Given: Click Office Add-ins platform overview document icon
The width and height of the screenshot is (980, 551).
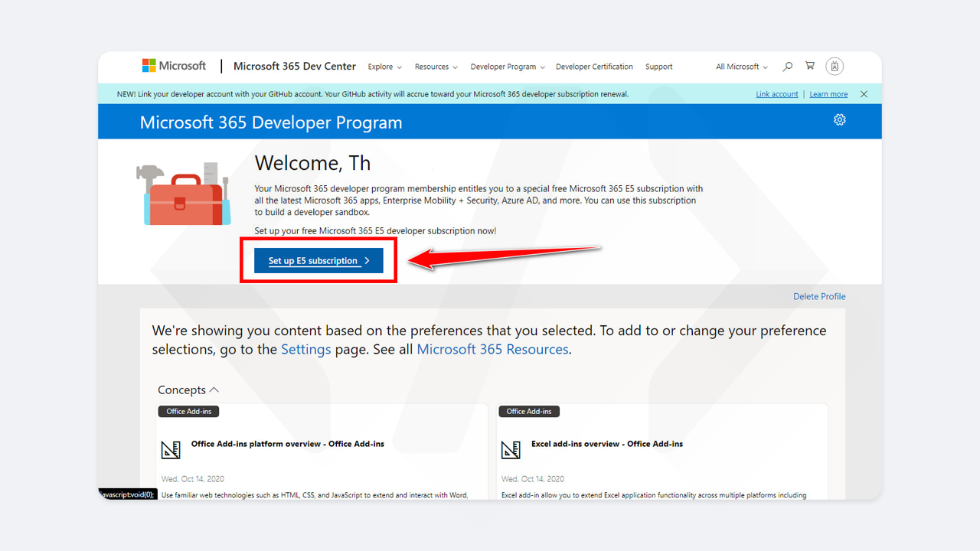Looking at the screenshot, I should (171, 449).
